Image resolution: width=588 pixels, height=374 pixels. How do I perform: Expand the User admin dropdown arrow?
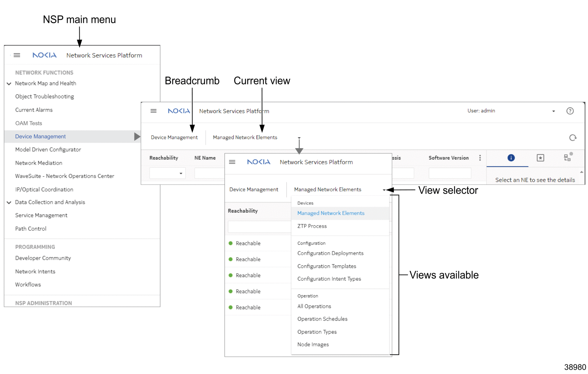pos(554,111)
